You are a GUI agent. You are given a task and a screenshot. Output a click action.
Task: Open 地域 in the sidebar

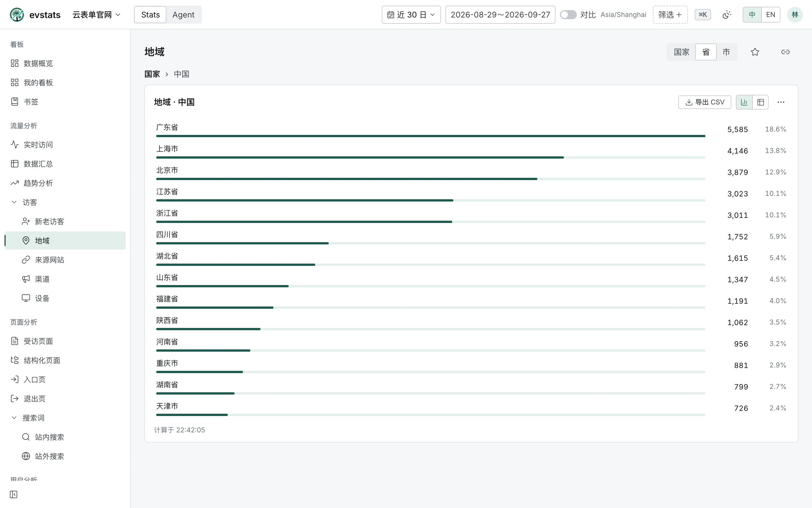[x=65, y=240]
